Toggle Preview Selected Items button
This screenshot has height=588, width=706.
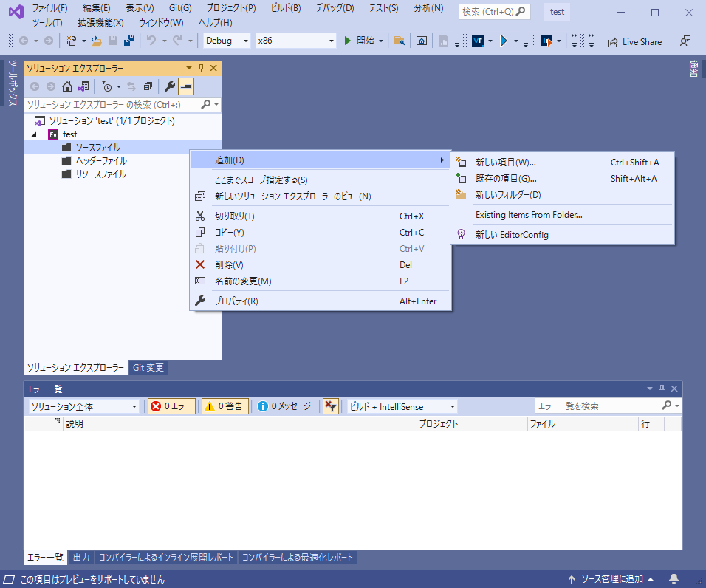point(186,86)
